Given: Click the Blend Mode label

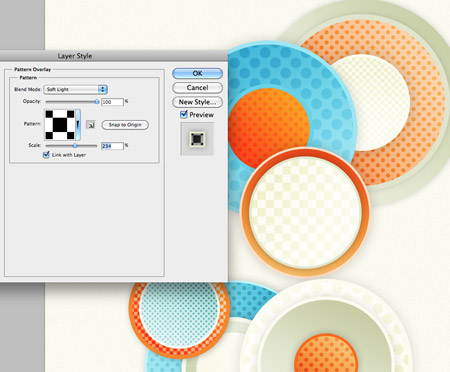Looking at the screenshot, I should click(x=27, y=89).
